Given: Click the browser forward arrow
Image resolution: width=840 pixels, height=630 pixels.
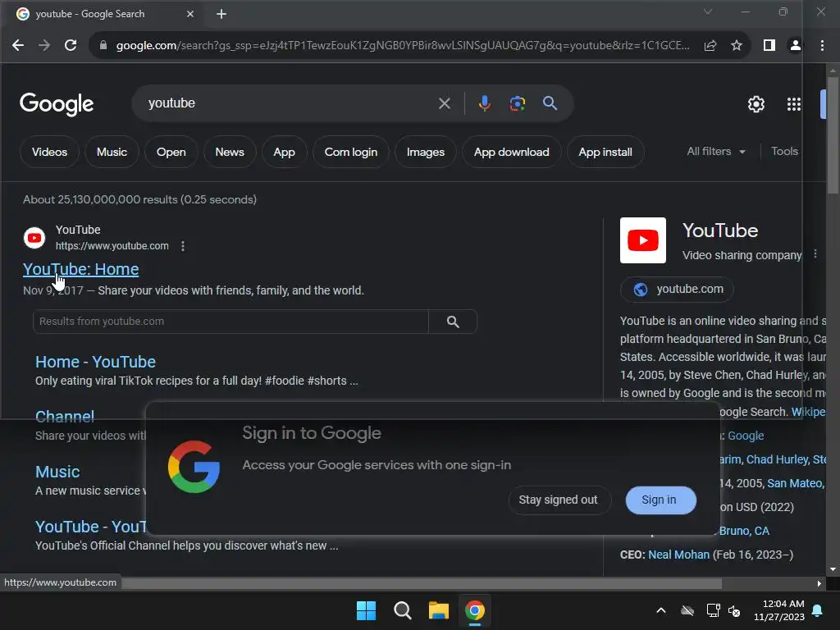Looking at the screenshot, I should point(44,46).
